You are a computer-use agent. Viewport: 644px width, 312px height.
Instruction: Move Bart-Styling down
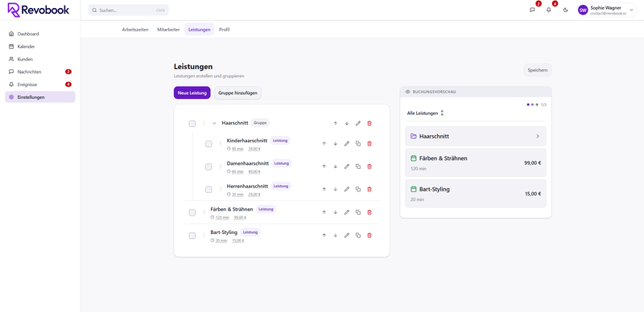point(335,236)
